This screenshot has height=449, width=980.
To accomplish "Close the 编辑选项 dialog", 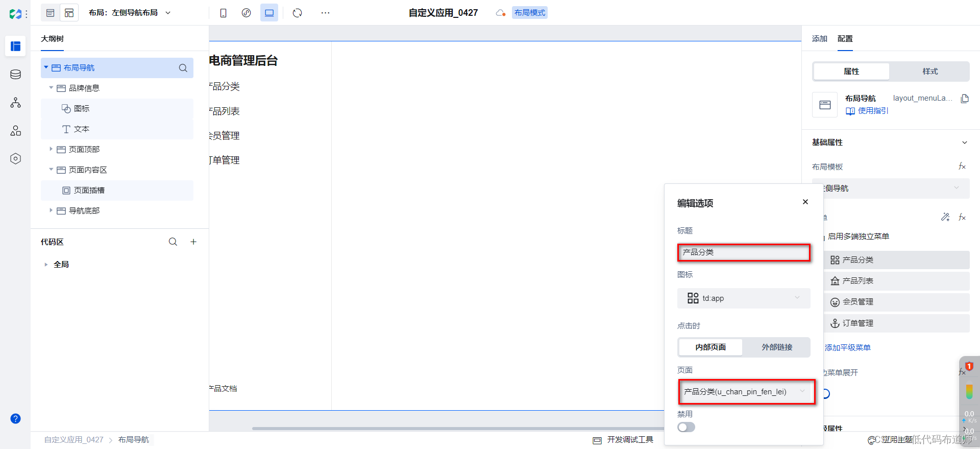I will (x=805, y=202).
